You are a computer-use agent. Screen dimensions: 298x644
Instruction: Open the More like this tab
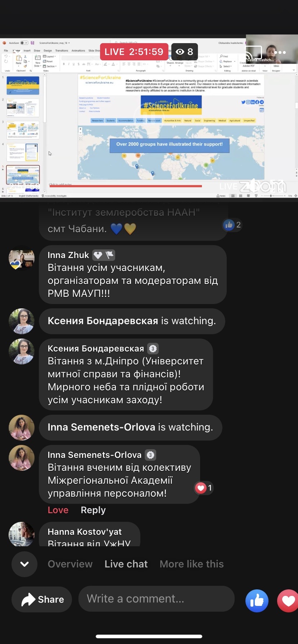click(x=192, y=564)
